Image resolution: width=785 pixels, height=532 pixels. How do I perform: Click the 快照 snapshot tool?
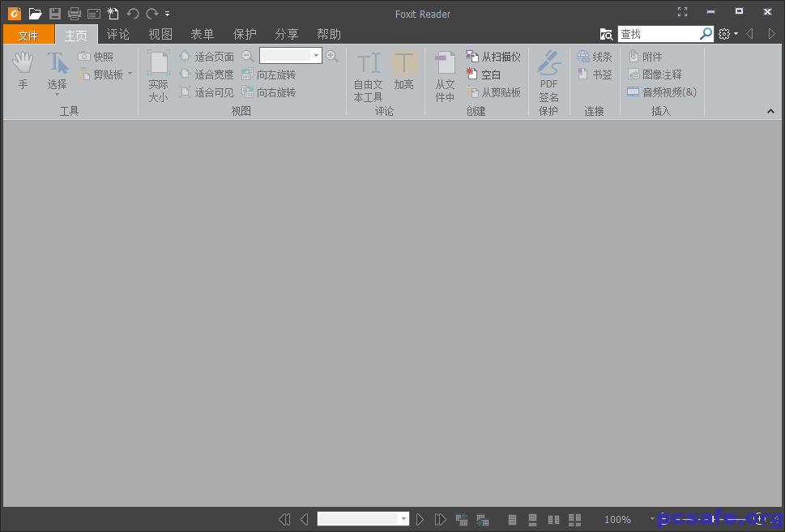click(96, 57)
